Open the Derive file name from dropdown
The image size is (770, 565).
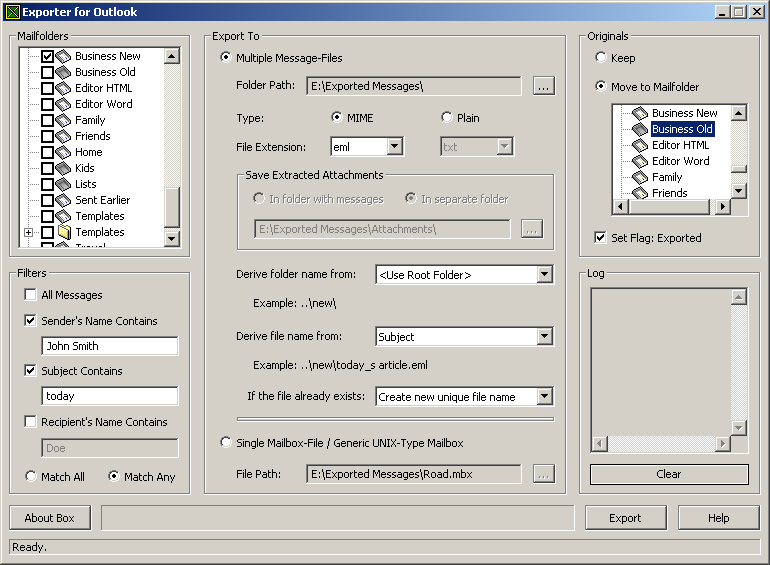click(x=544, y=337)
